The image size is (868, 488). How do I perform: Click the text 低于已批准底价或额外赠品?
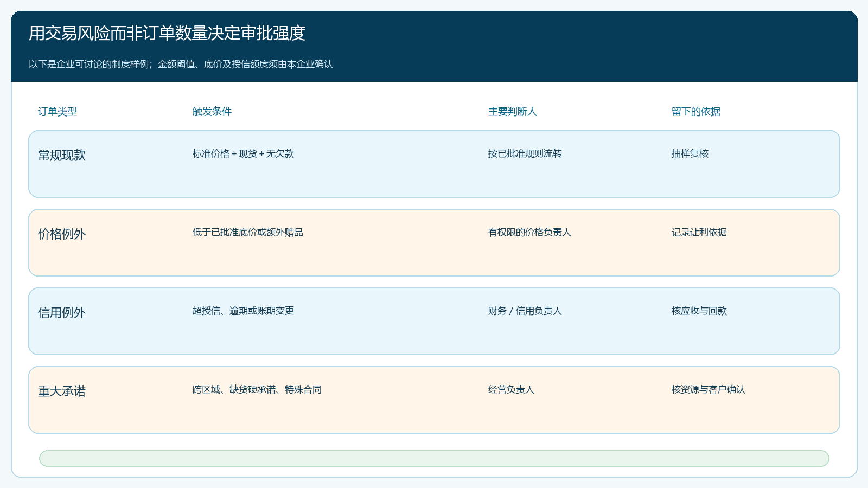[x=248, y=232]
